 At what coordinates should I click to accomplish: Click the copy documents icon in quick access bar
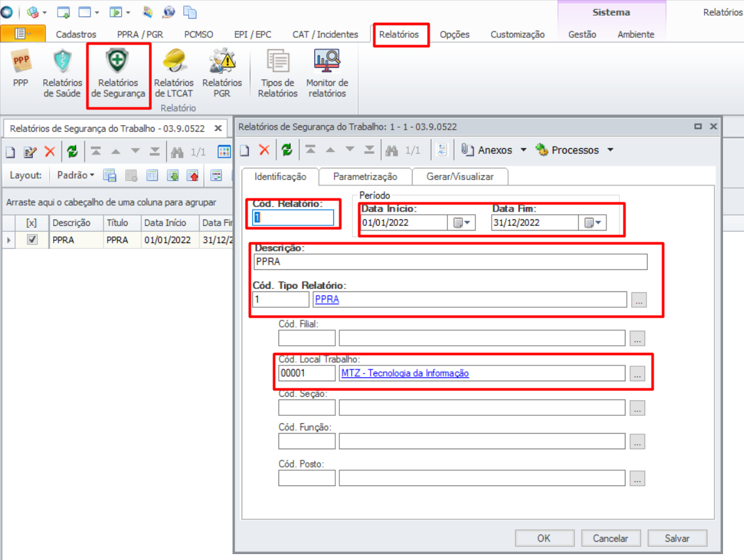coord(190,12)
